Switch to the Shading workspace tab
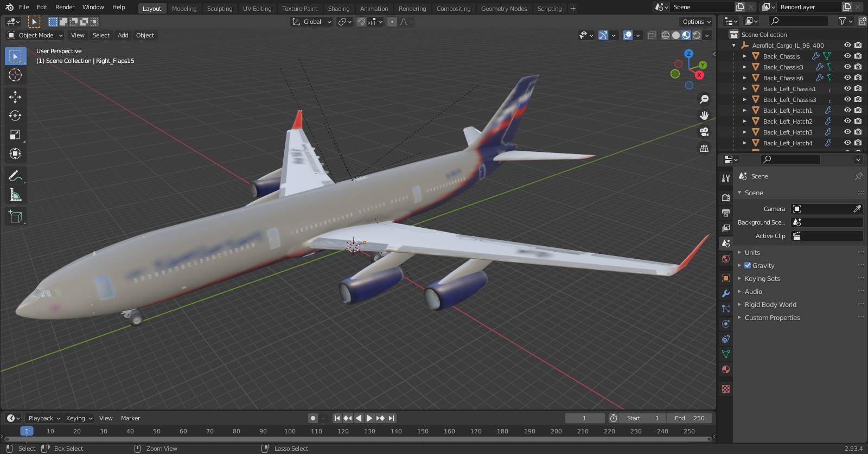The height and width of the screenshot is (454, 868). [339, 8]
